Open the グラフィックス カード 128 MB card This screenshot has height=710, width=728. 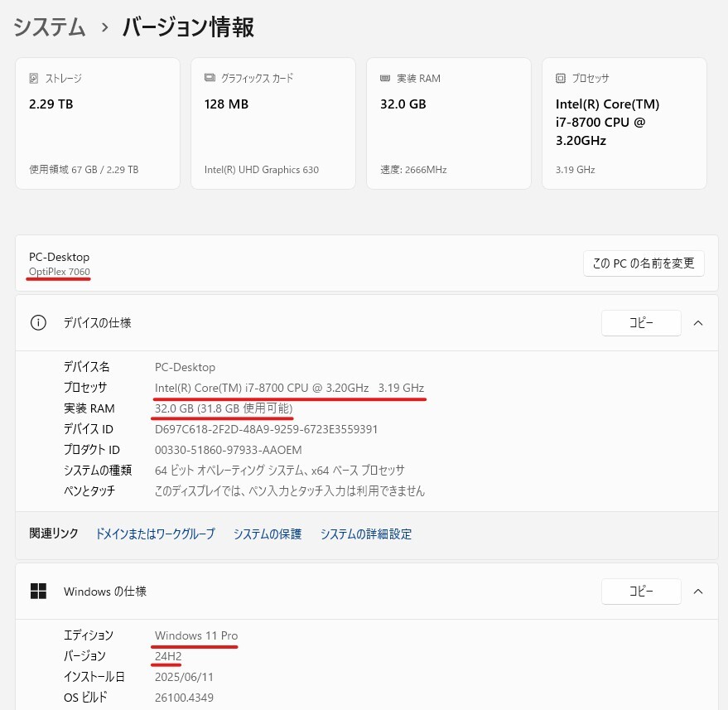(x=273, y=123)
